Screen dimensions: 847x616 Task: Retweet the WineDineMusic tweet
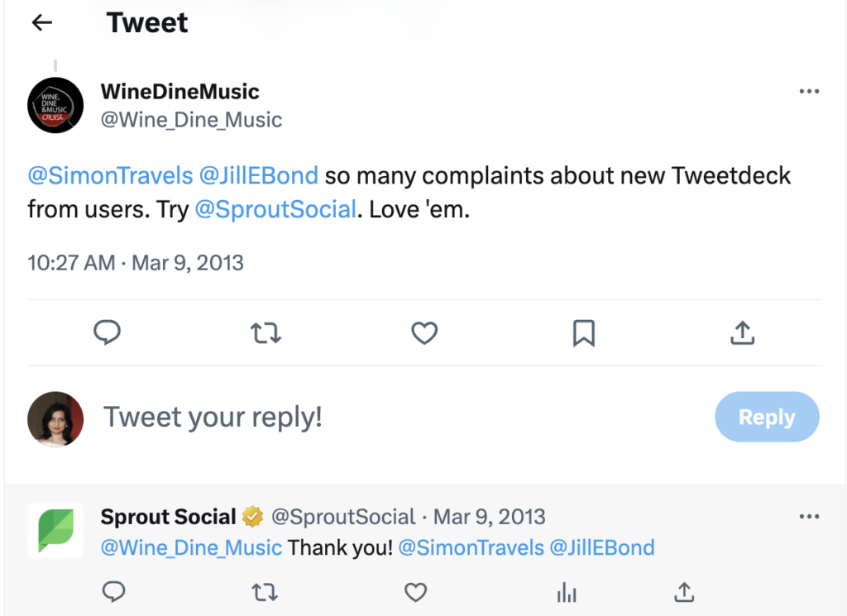coord(266,332)
